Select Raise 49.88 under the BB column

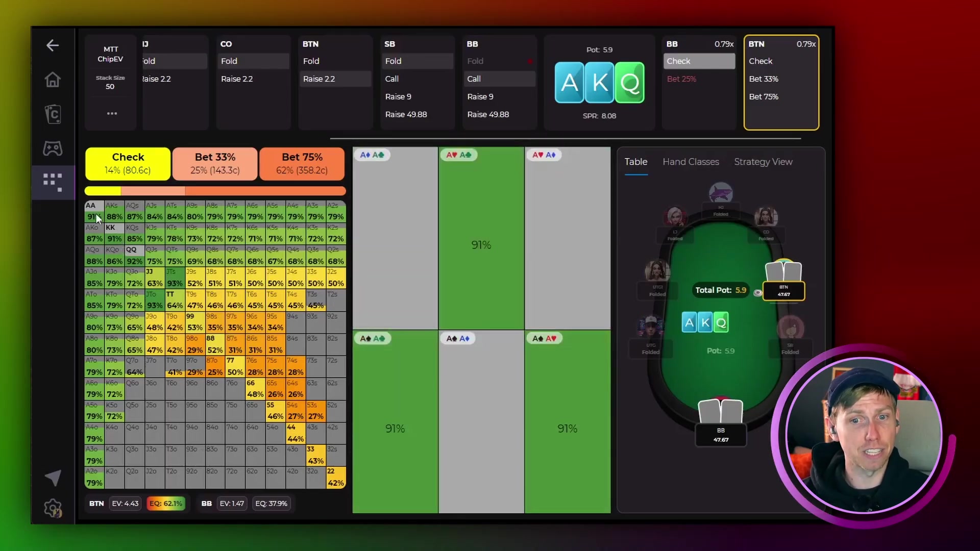tap(500, 115)
